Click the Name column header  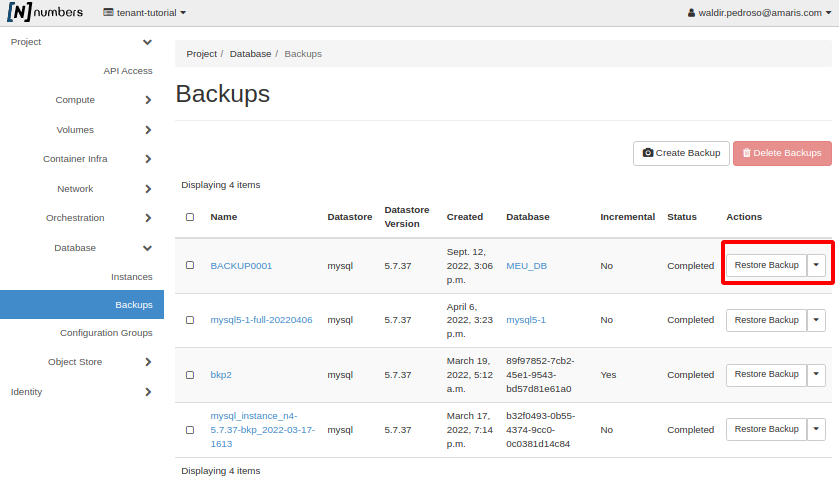[x=224, y=217]
